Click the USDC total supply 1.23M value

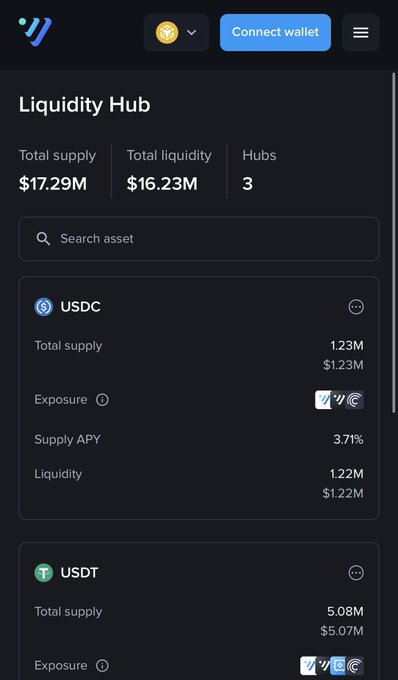[x=346, y=346]
